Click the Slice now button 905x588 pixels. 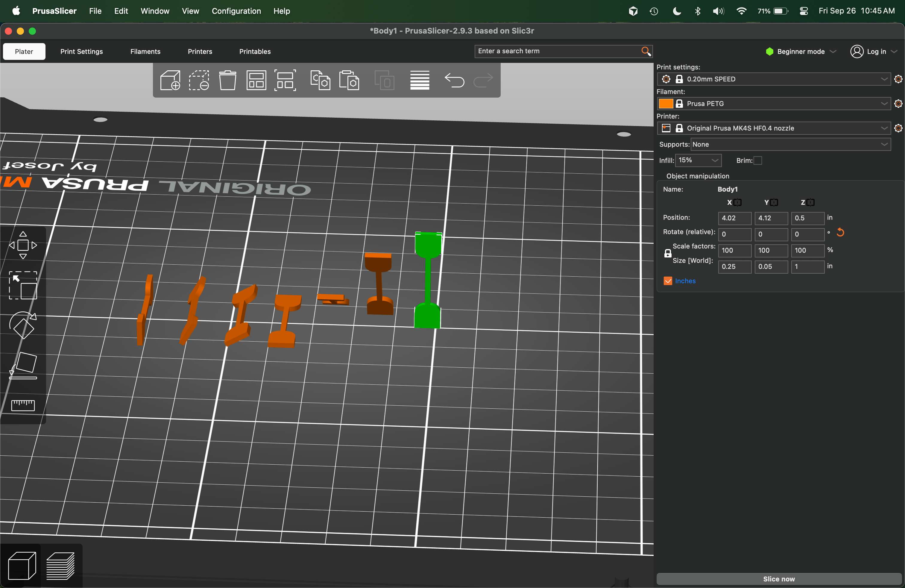click(778, 578)
